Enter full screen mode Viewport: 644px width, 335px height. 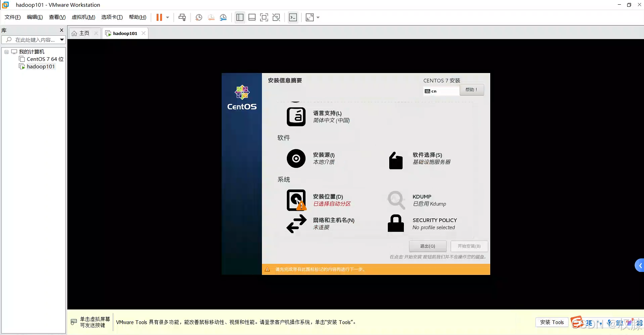tap(264, 17)
